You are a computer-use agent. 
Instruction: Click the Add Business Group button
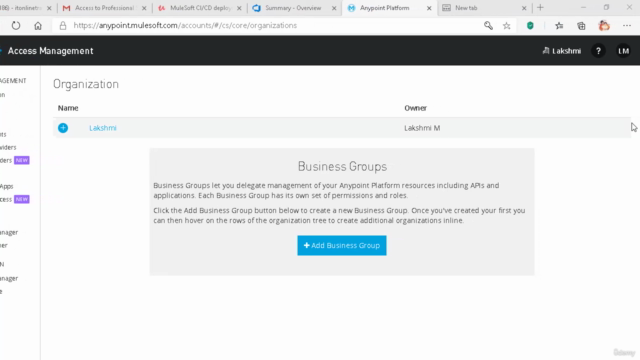[x=342, y=245]
